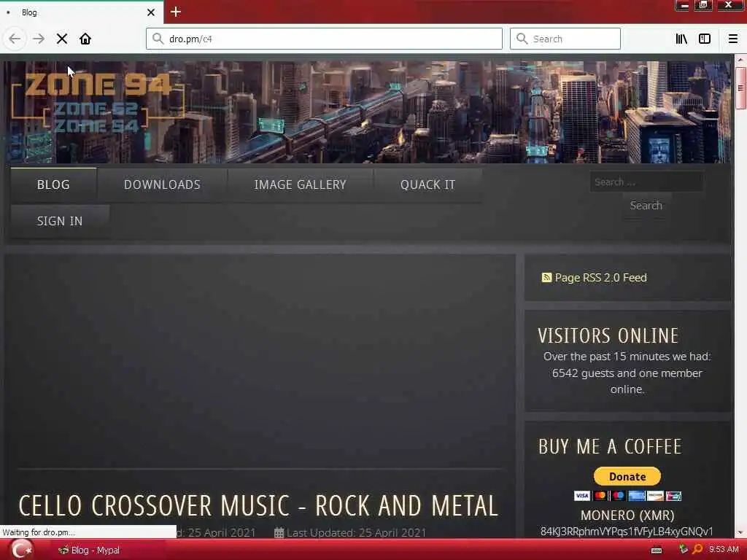Open the browser home page
The width and height of the screenshot is (747, 560).
85,39
